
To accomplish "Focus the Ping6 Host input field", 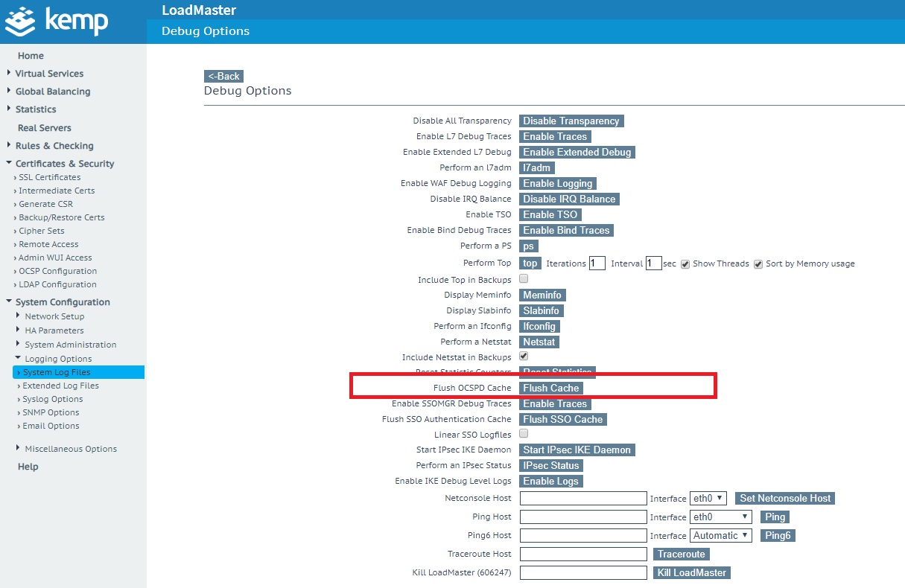I will 583,535.
